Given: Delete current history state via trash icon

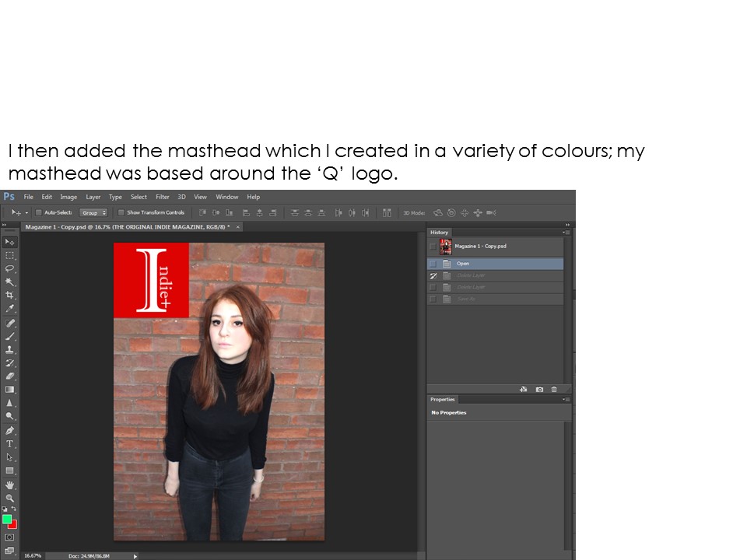Looking at the screenshot, I should pyautogui.click(x=554, y=390).
